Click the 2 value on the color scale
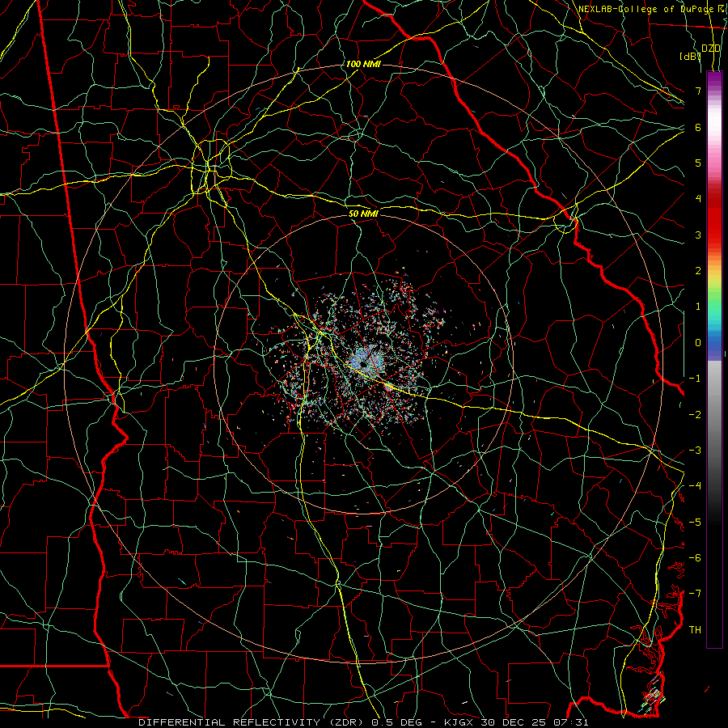 [698, 271]
